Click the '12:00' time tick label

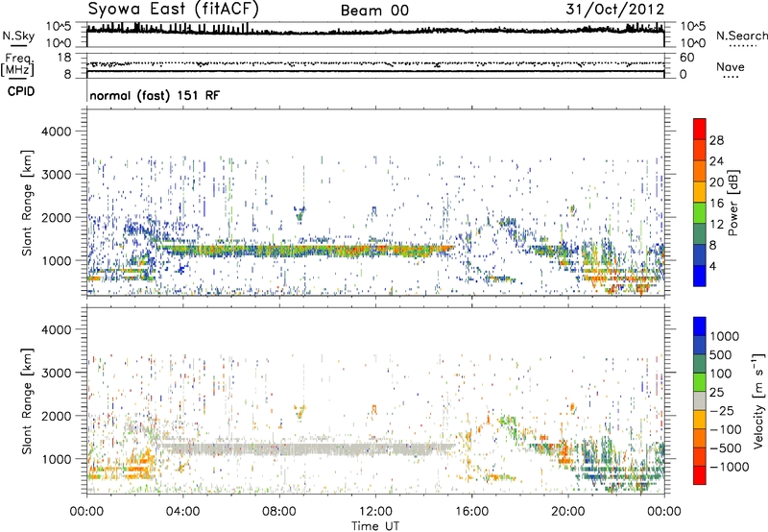click(375, 512)
